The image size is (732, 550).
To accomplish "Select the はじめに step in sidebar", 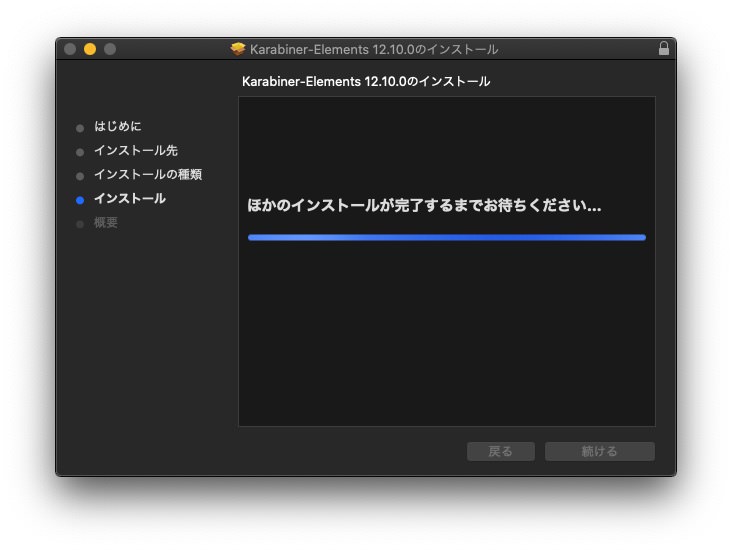I will (118, 126).
